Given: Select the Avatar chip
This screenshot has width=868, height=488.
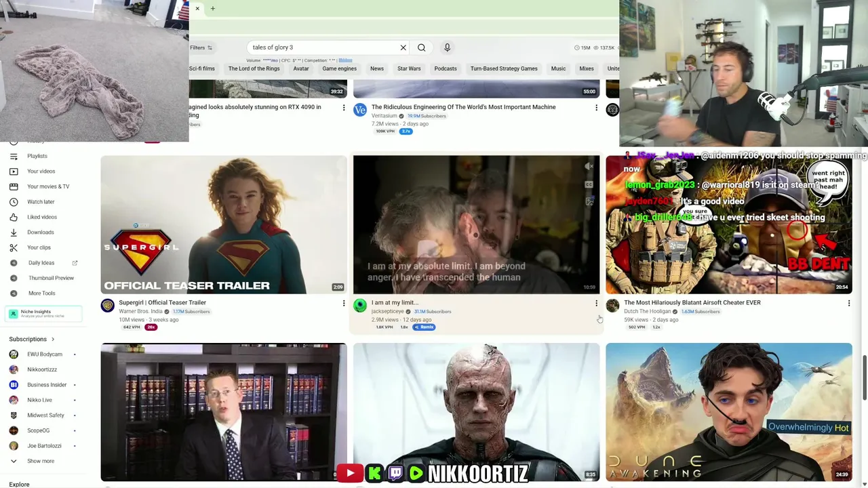Looking at the screenshot, I should [x=301, y=68].
